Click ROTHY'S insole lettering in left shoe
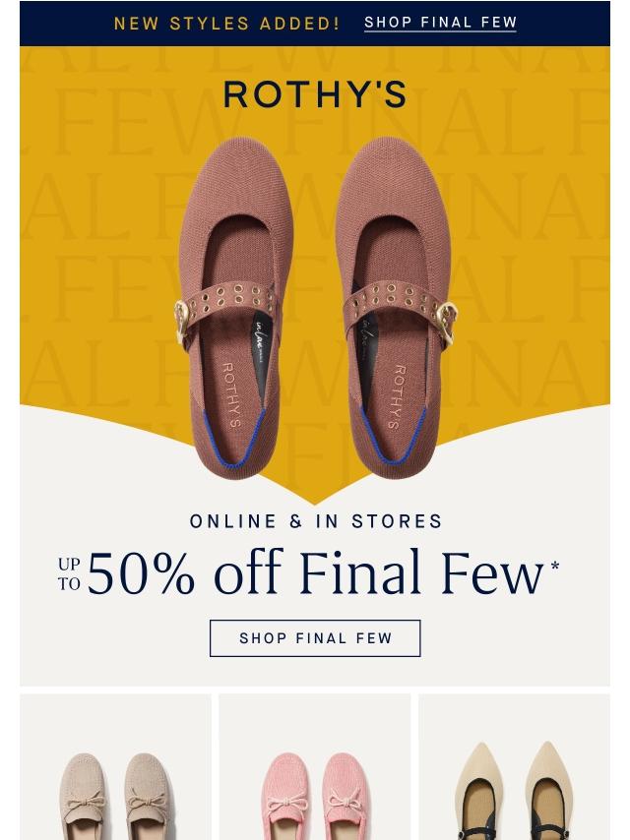Viewport: 630px width, 840px height. [x=230, y=394]
